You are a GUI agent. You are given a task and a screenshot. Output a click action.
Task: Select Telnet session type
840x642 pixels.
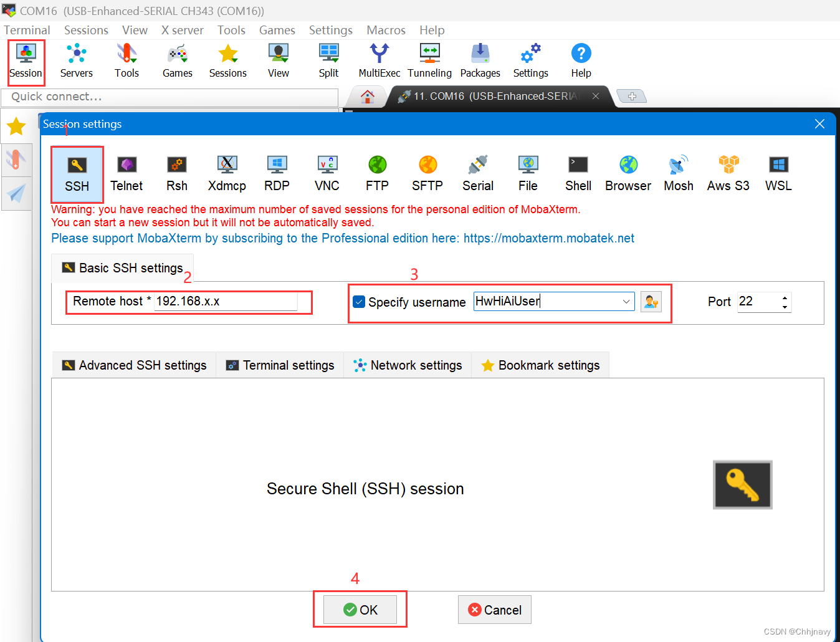point(126,175)
